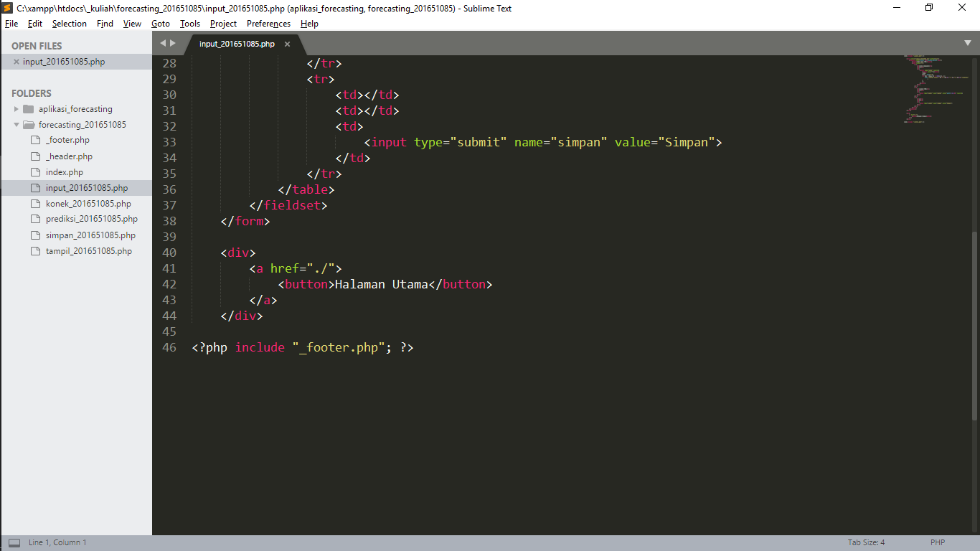Click the OPEN FILES sidebar heading
Viewport: 980px width, 551px height.
[37, 46]
